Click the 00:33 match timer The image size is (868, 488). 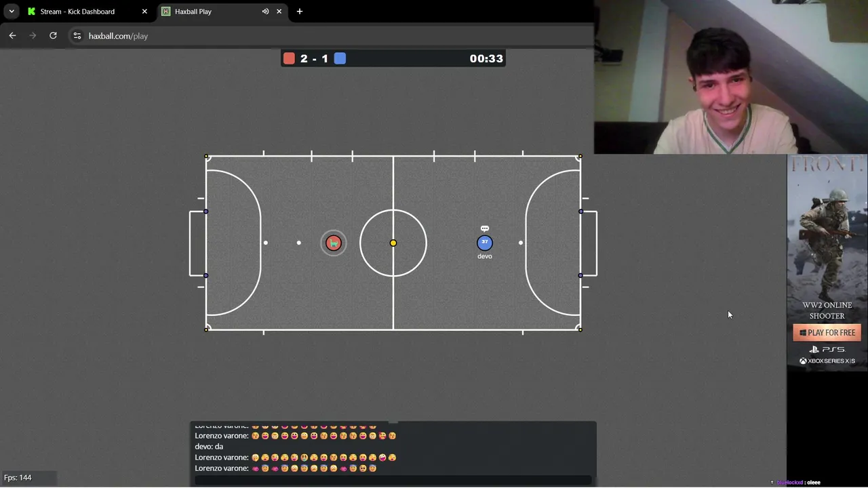(486, 58)
